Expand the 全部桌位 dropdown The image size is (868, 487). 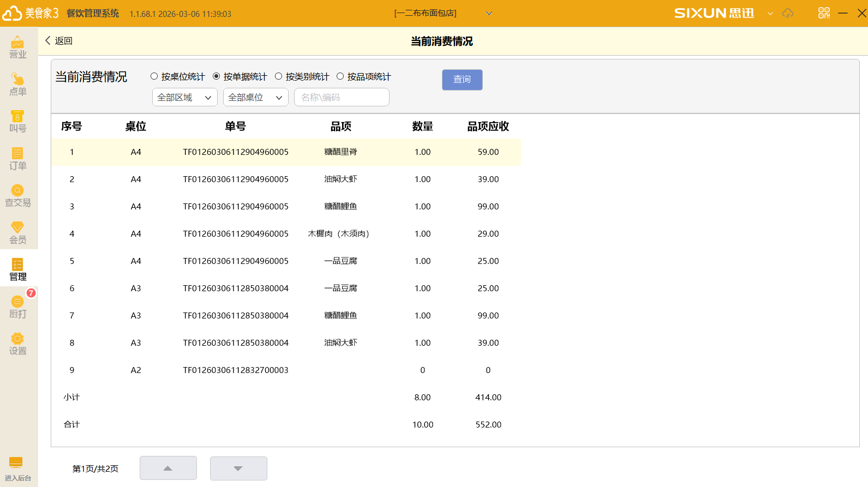(255, 97)
